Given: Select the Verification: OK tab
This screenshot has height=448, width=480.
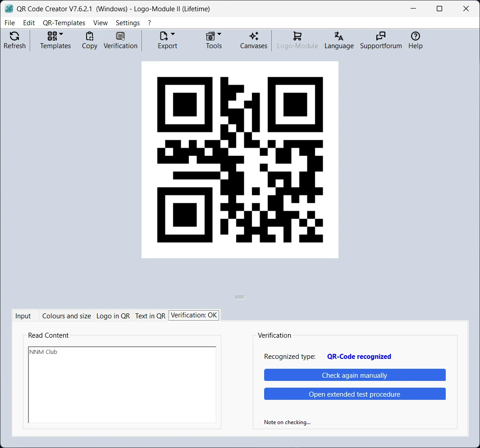Looking at the screenshot, I should pyautogui.click(x=194, y=315).
